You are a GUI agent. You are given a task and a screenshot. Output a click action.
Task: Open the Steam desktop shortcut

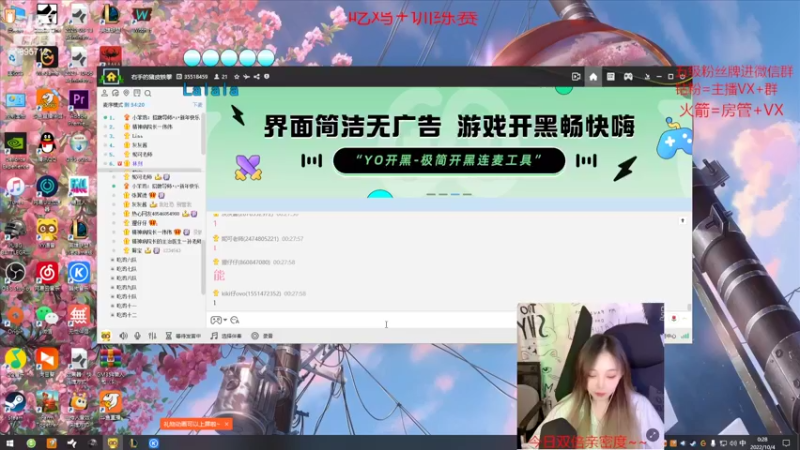[x=15, y=403]
